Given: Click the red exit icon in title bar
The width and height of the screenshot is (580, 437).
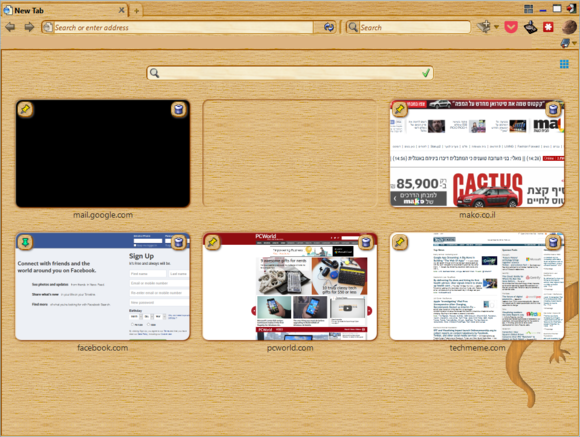Looking at the screenshot, I should 571,9.
